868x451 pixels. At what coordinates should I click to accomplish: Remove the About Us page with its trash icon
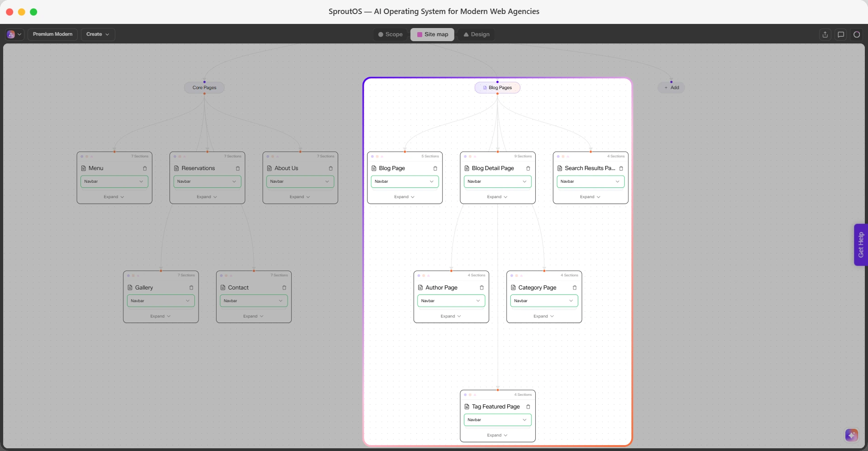[330, 168]
